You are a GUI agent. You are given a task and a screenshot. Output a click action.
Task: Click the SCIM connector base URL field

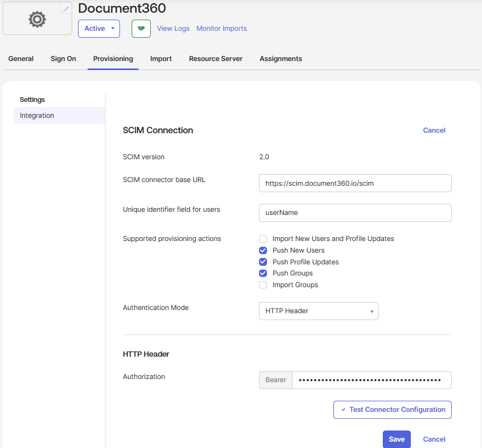(x=355, y=183)
